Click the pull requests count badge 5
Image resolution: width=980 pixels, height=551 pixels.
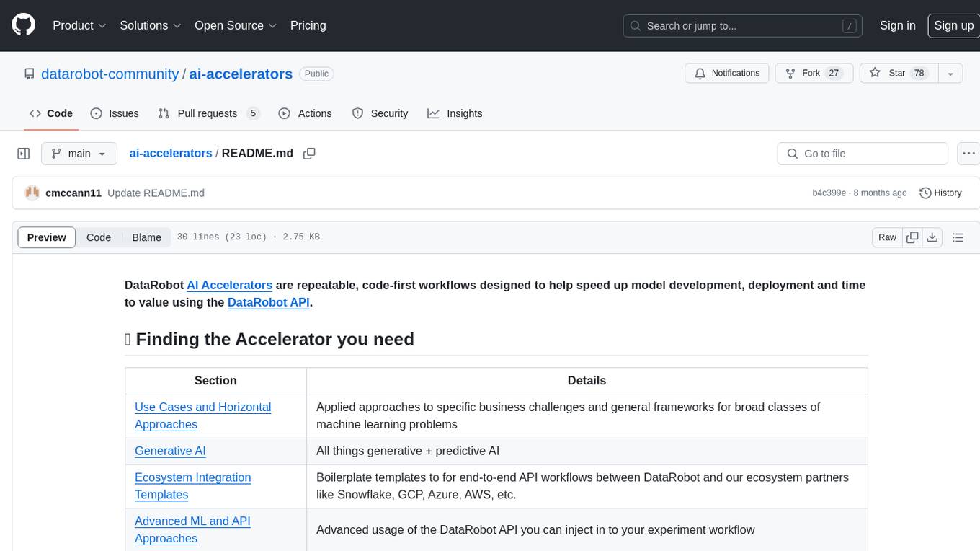253,113
